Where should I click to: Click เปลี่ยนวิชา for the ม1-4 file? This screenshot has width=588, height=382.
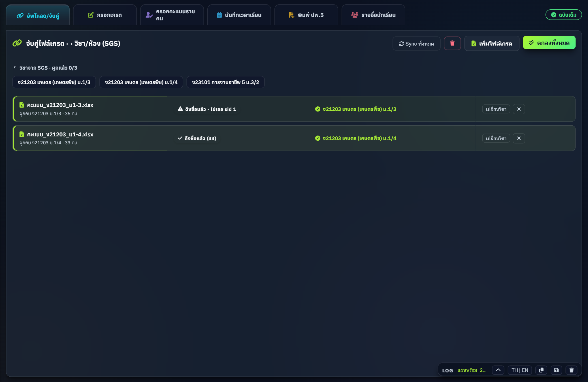click(x=496, y=138)
